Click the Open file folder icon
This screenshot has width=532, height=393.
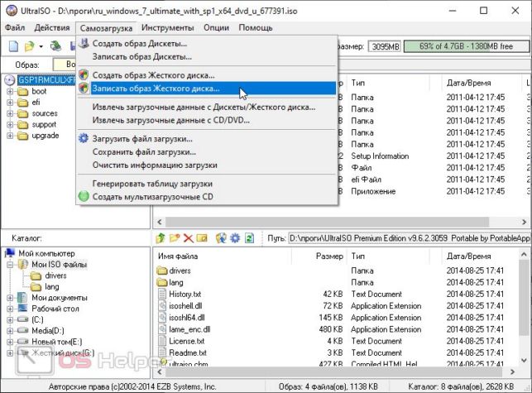pos(30,46)
